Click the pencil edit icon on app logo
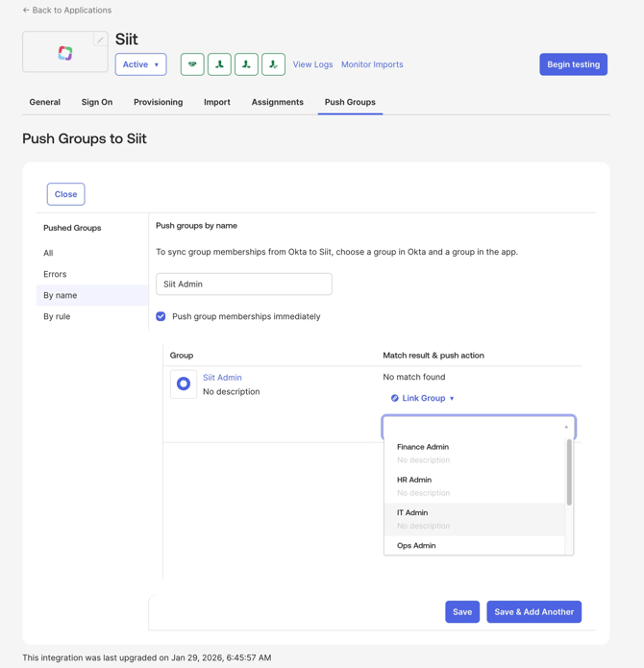644x668 pixels. 100,40
